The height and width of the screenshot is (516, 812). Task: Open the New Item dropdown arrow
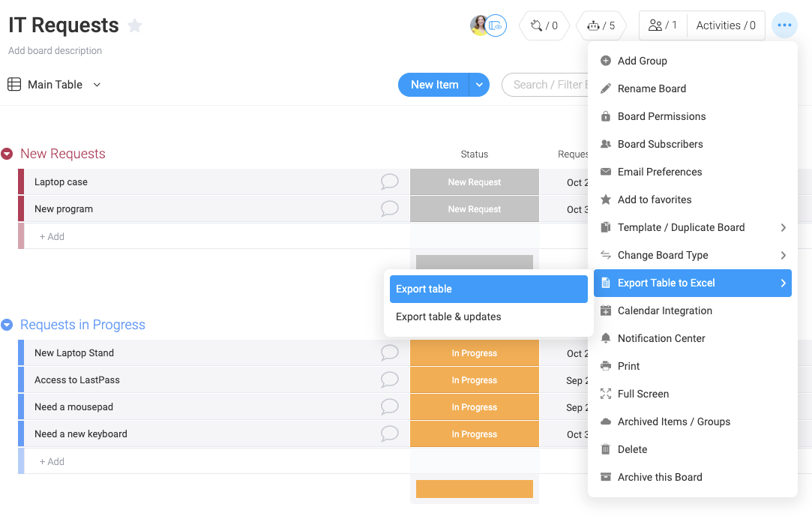480,85
